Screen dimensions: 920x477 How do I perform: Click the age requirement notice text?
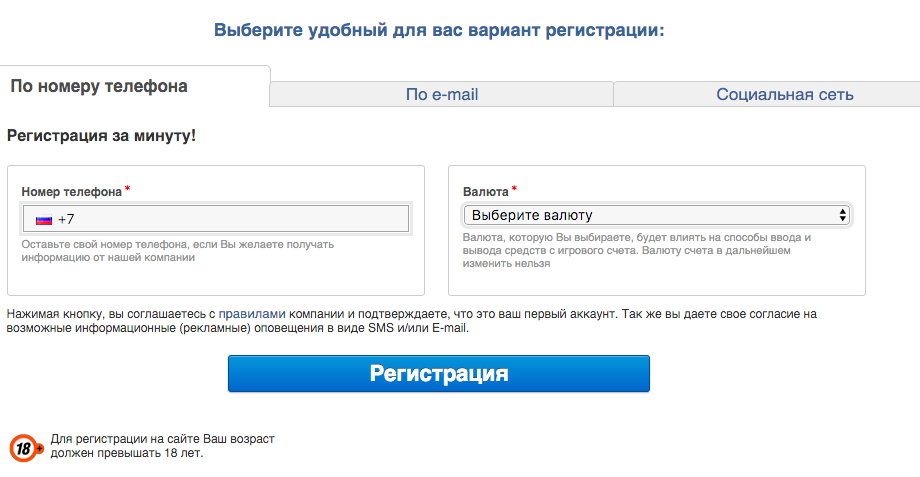tap(163, 446)
